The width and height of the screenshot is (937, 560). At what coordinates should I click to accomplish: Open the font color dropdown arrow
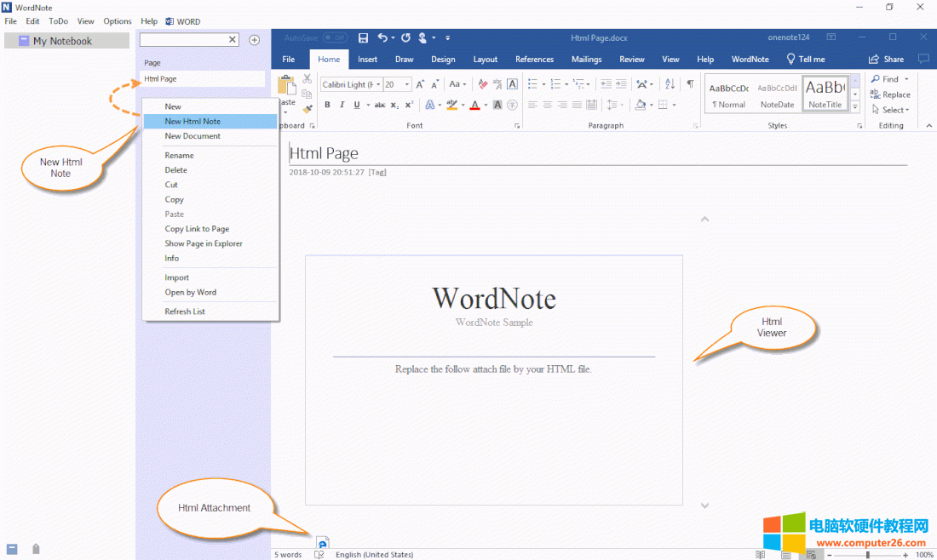click(484, 105)
